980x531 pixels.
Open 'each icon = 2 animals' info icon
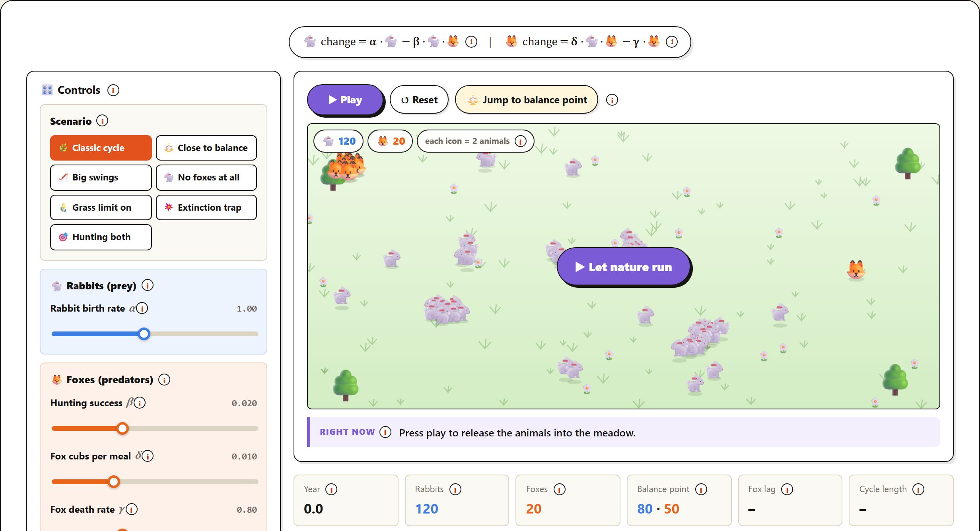click(x=521, y=141)
